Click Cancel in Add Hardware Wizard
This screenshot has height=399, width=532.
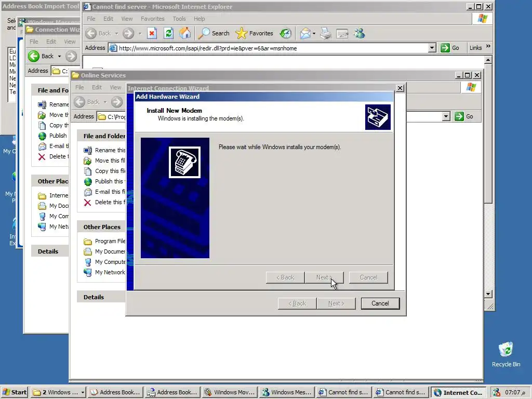368,277
